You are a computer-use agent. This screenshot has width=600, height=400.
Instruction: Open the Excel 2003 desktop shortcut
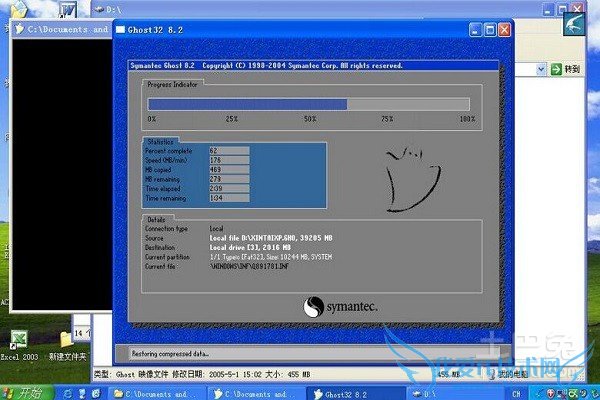tap(19, 346)
